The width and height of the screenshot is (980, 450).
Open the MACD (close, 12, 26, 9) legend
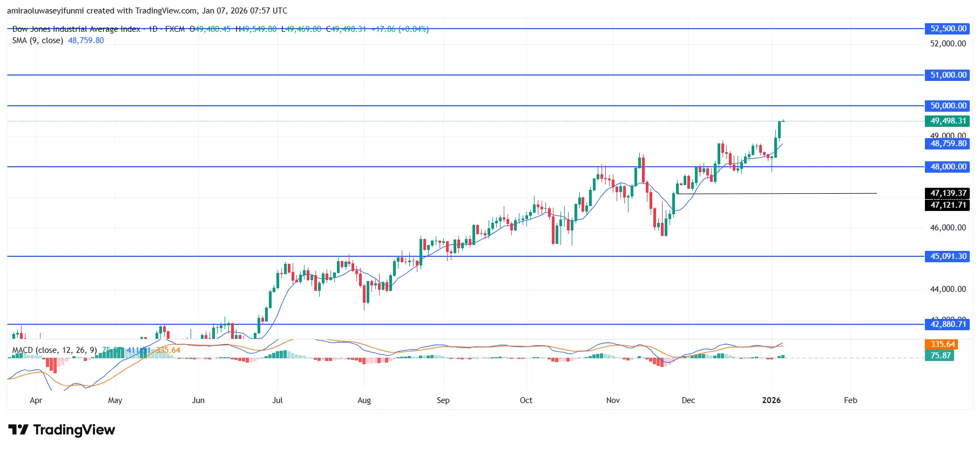point(55,350)
